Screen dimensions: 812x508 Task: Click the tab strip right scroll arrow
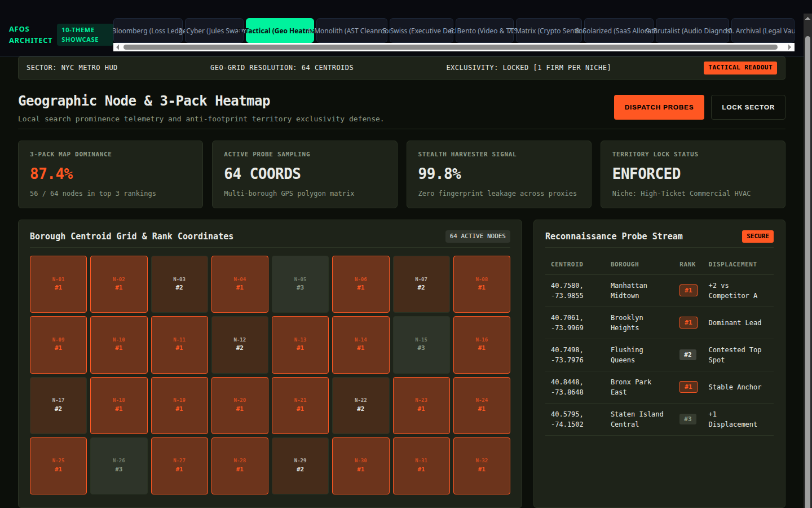click(x=790, y=47)
